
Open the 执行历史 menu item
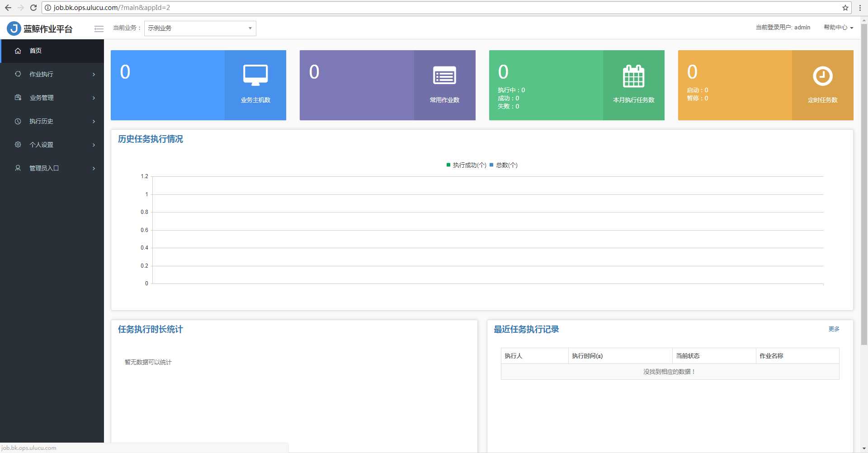[52, 121]
